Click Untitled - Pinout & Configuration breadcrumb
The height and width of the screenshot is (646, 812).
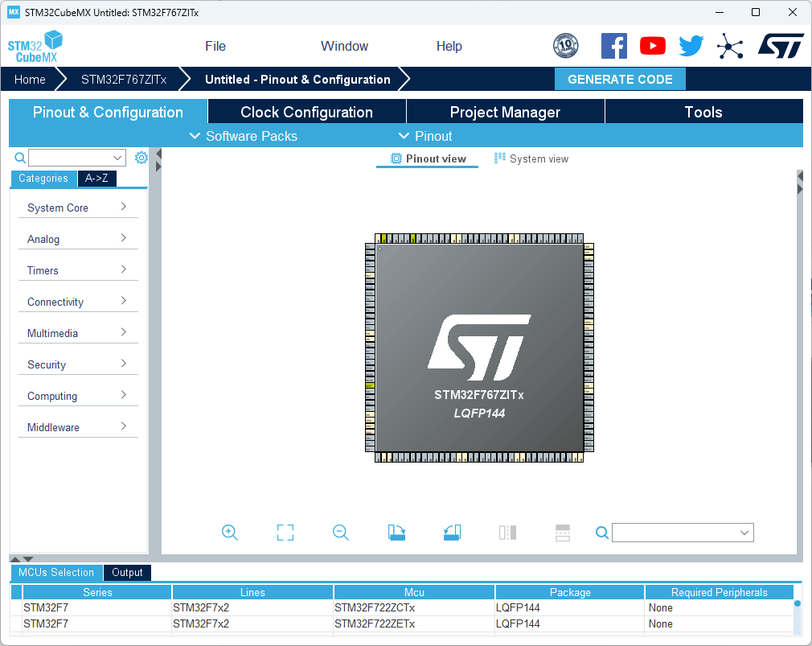(297, 80)
